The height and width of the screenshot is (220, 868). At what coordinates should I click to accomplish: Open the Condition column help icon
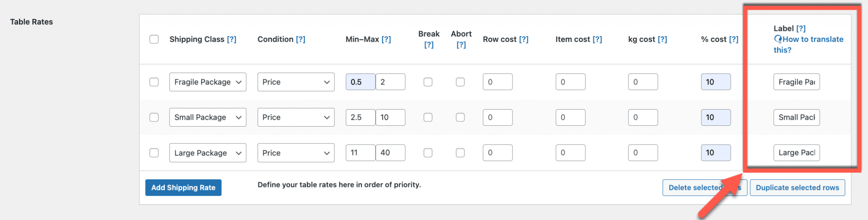point(300,39)
